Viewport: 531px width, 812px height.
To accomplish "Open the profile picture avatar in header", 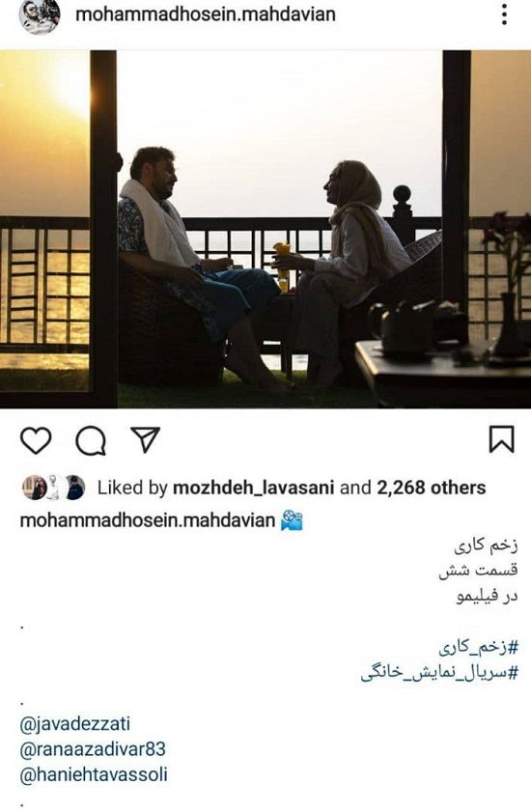I will pyautogui.click(x=40, y=15).
